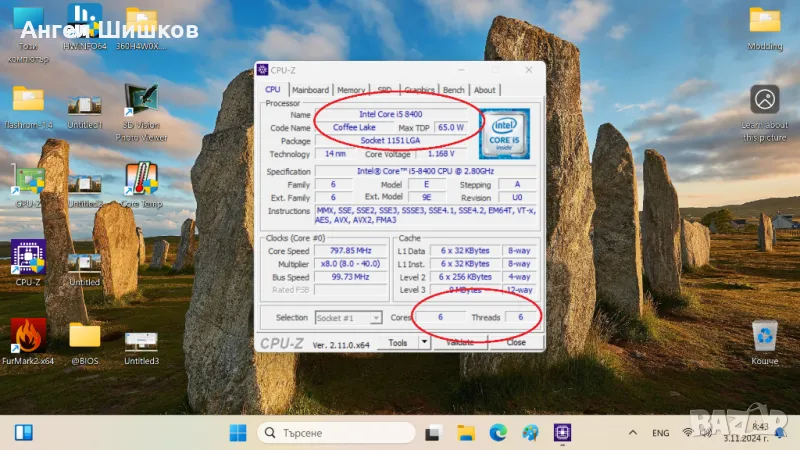Open File Explorer from the taskbar
This screenshot has height=450, width=800.
(x=465, y=433)
